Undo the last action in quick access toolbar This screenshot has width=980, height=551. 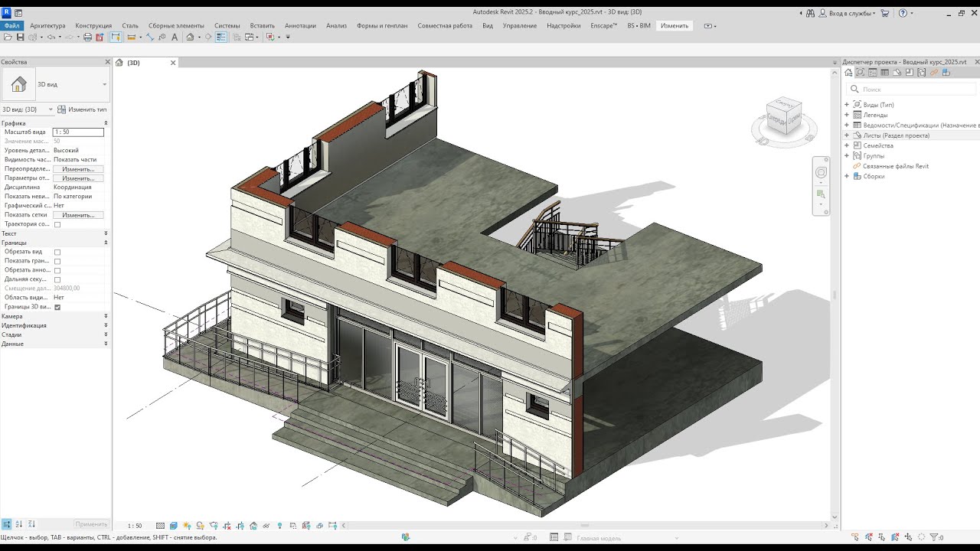click(x=51, y=37)
